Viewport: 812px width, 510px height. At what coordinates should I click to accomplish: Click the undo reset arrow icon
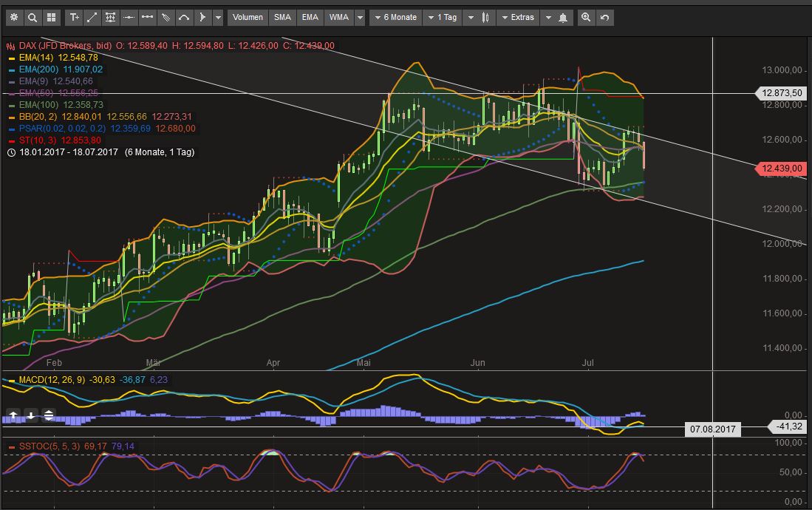[604, 17]
